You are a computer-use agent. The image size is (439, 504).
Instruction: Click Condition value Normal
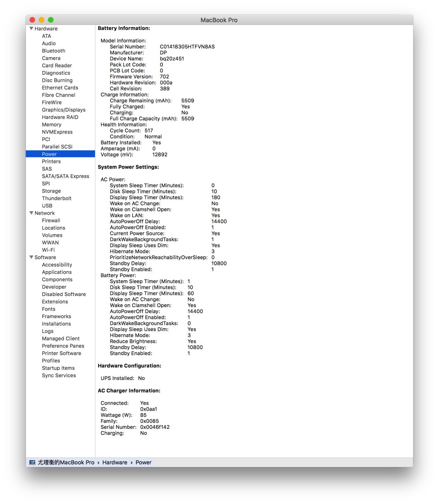click(x=153, y=137)
